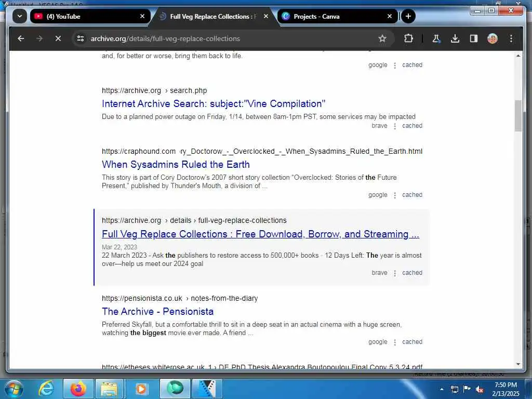Screen dimensions: 532x399
Task: Click the Mar 22, 2023 date text
Action: (x=119, y=247)
